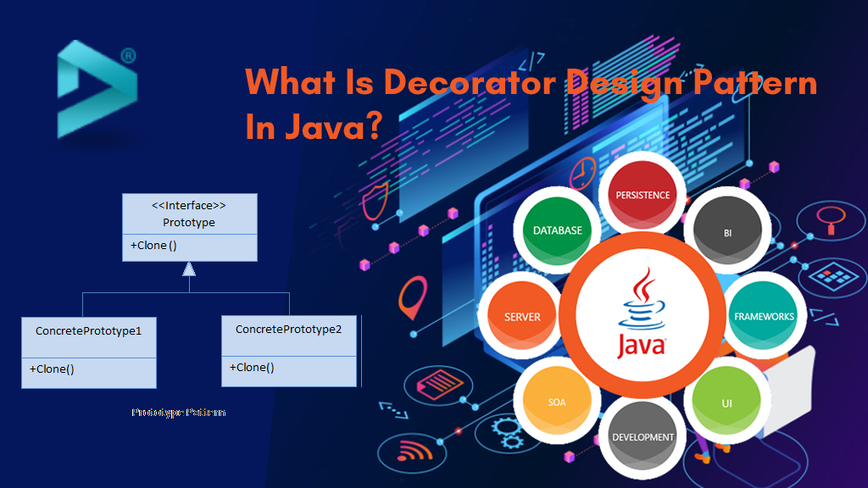
Task: Click the 'In Java?' title line
Action: point(314,126)
